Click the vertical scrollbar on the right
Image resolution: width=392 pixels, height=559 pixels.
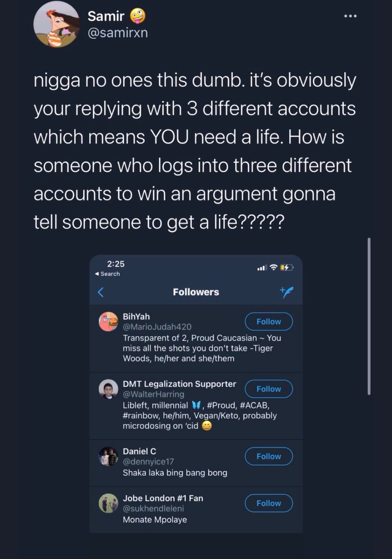369,317
